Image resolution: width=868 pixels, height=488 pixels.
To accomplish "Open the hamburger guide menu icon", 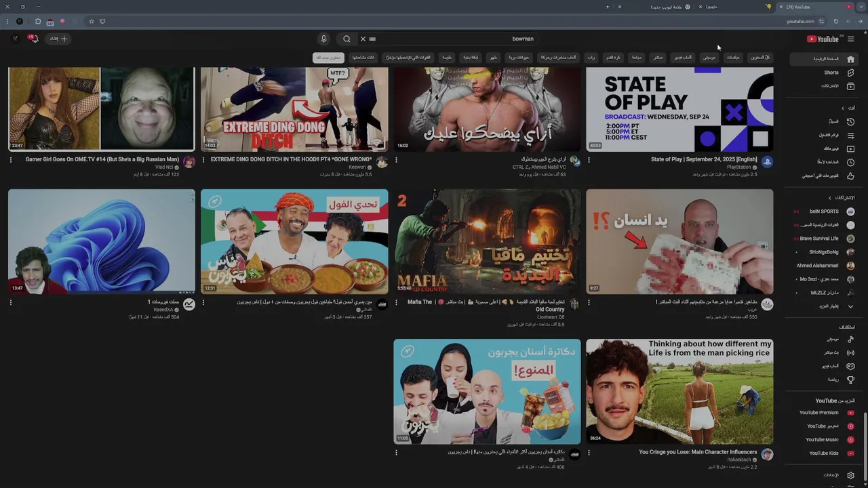I will [x=850, y=39].
